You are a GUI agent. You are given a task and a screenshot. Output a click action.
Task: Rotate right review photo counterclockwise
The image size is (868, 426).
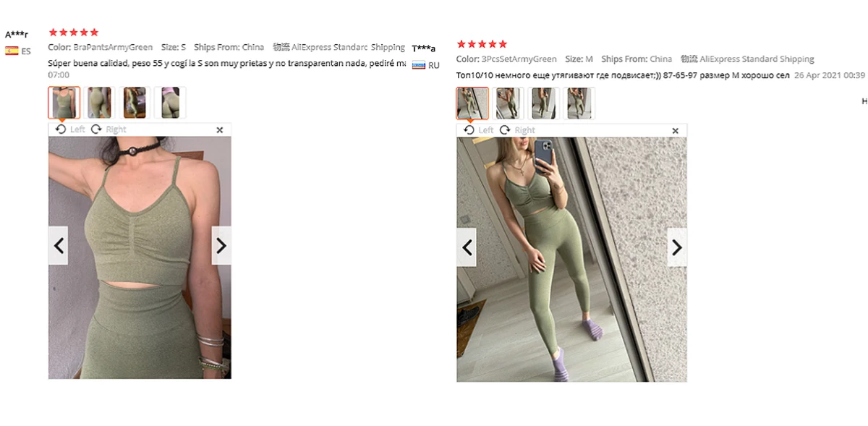point(478,130)
